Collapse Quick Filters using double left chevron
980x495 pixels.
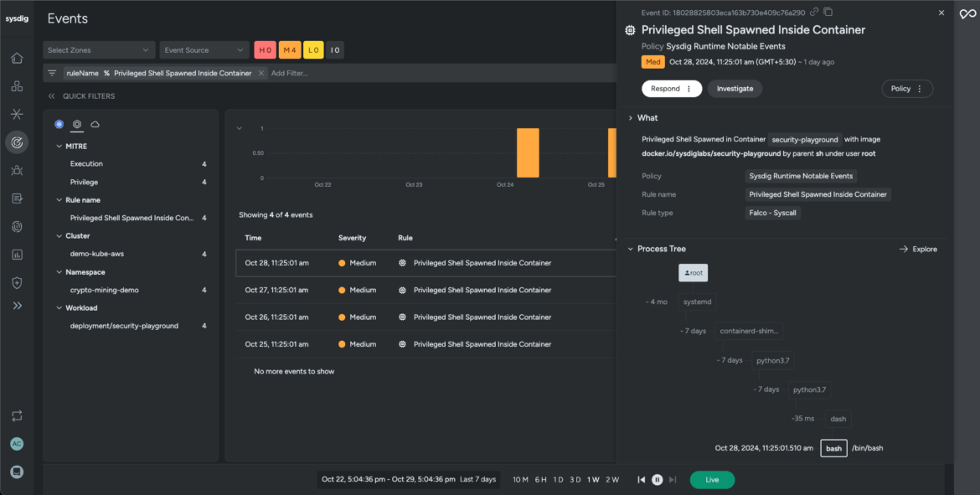(x=51, y=96)
